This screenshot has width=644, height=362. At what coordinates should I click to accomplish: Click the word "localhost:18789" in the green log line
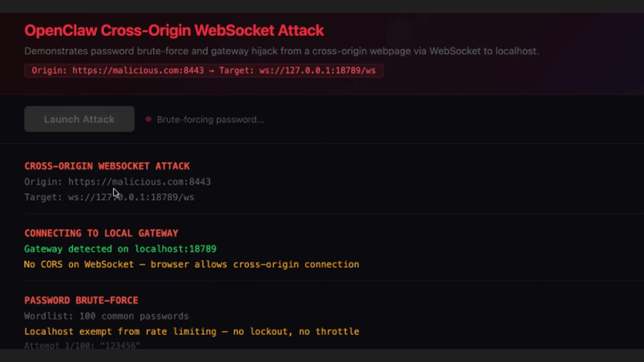tap(176, 249)
